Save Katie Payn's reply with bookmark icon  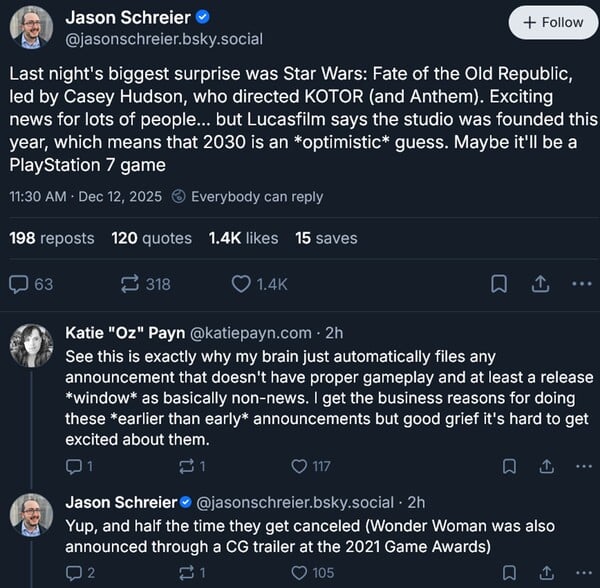click(x=509, y=465)
